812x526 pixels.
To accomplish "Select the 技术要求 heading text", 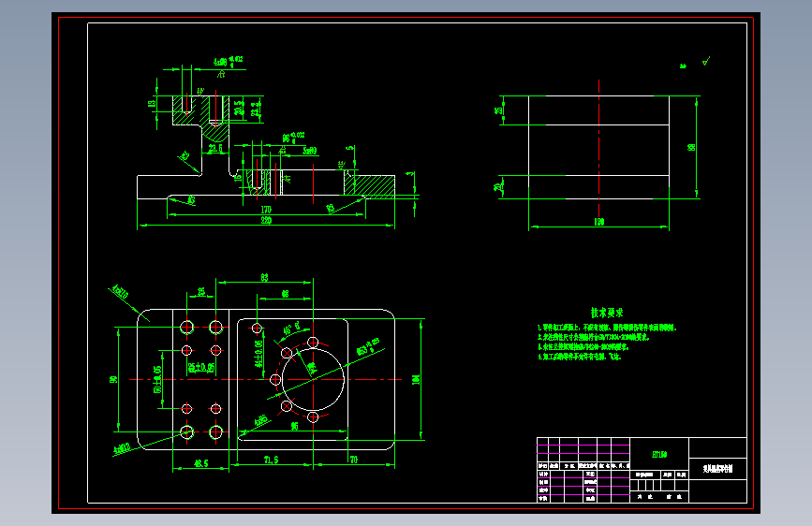I will click(x=608, y=313).
